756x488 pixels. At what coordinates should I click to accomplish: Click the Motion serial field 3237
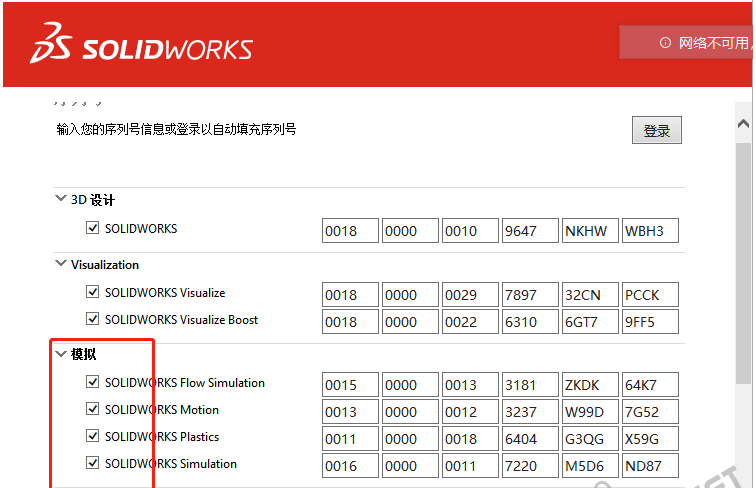point(530,411)
